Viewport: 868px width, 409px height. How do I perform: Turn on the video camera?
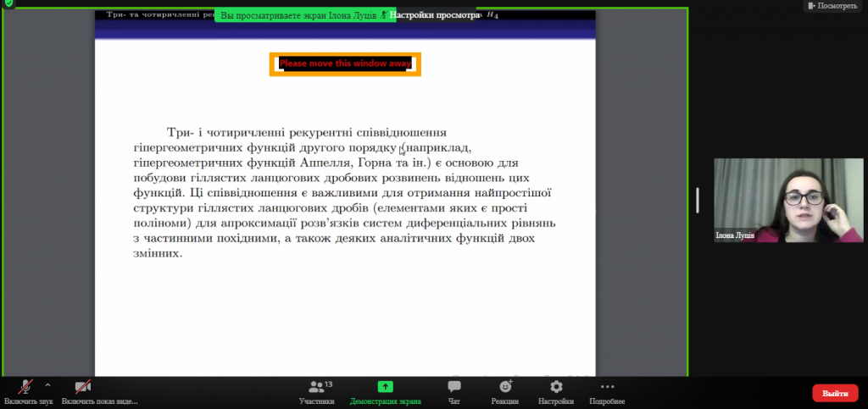[x=83, y=388]
